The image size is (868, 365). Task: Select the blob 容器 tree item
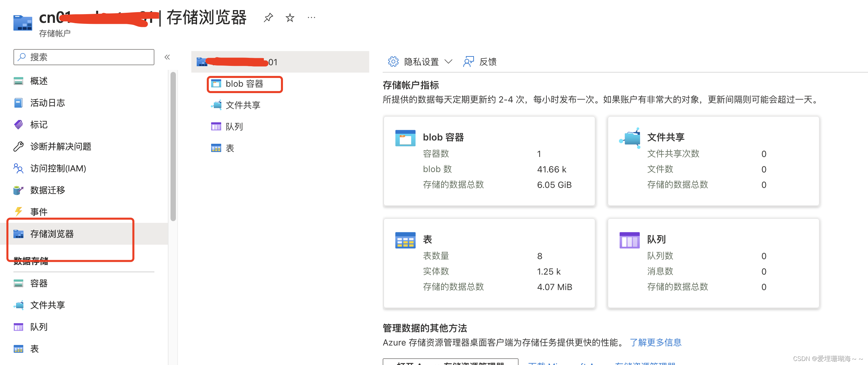coord(244,84)
